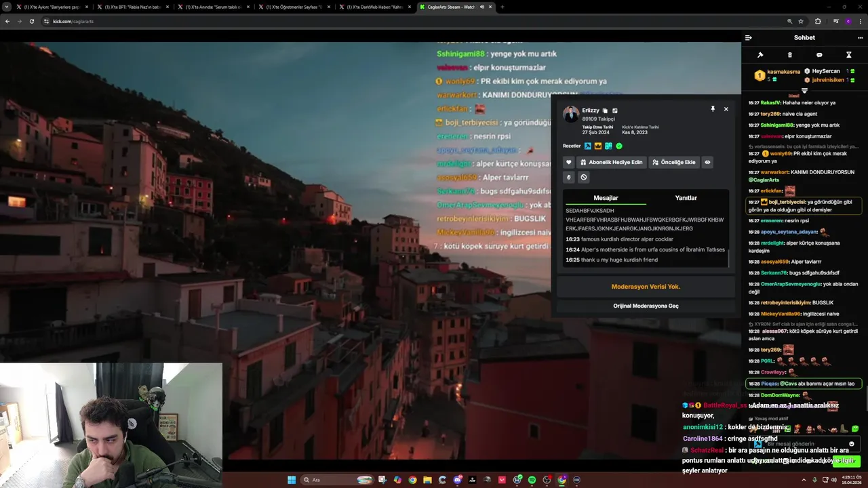The width and height of the screenshot is (868, 488).
Task: Click username kasmakasma in top gifters
Action: tap(784, 71)
